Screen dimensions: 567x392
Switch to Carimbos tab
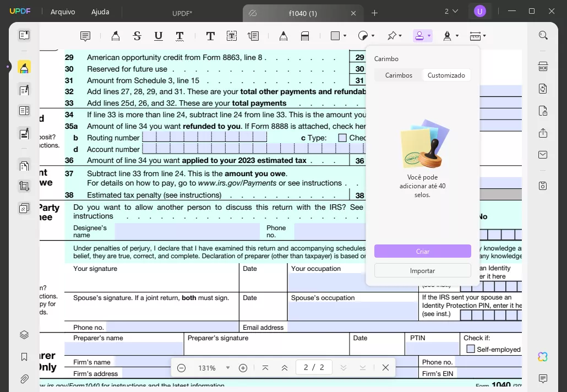point(399,75)
